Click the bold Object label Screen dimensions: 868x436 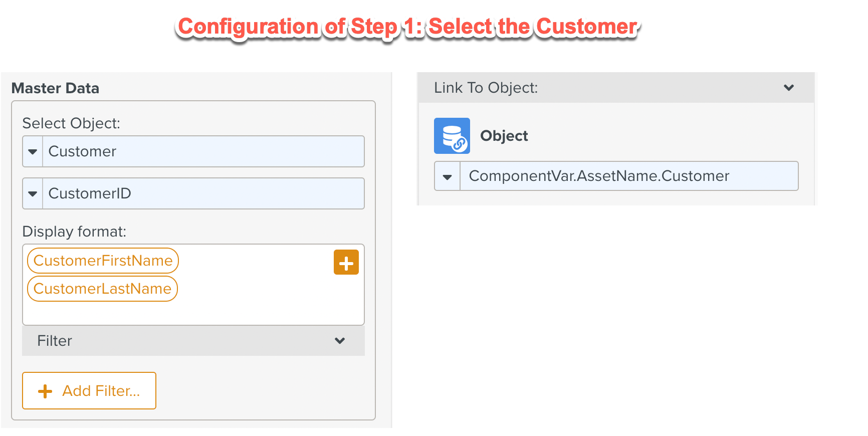(x=504, y=136)
